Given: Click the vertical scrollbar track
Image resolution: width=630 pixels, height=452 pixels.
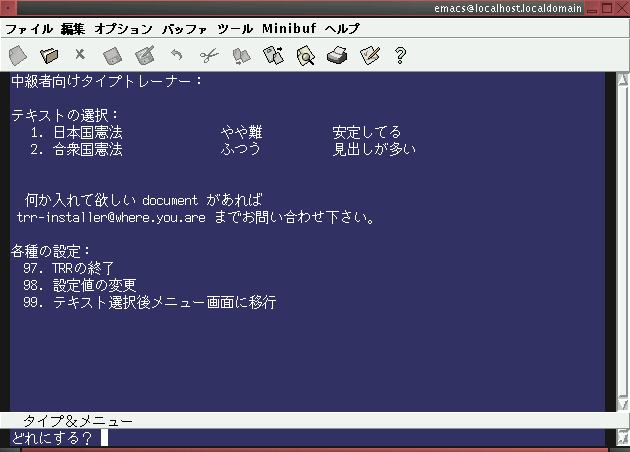Looking at the screenshot, I should (x=623, y=241).
